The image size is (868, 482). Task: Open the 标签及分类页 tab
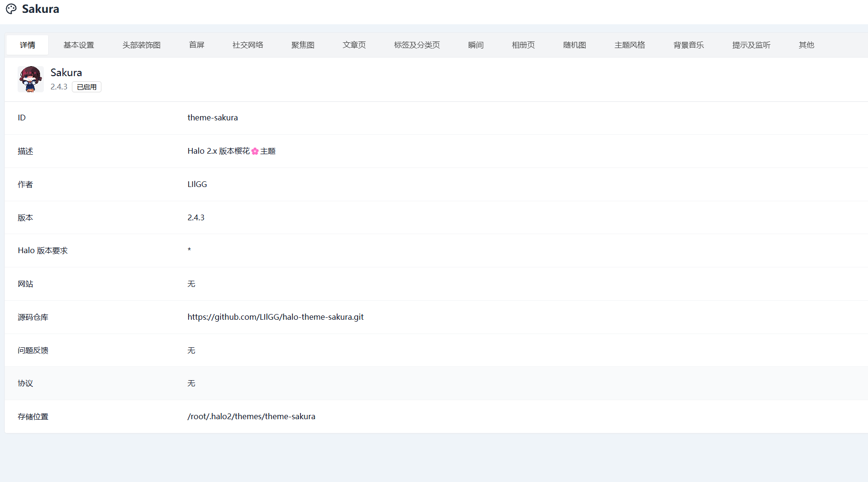tap(417, 45)
